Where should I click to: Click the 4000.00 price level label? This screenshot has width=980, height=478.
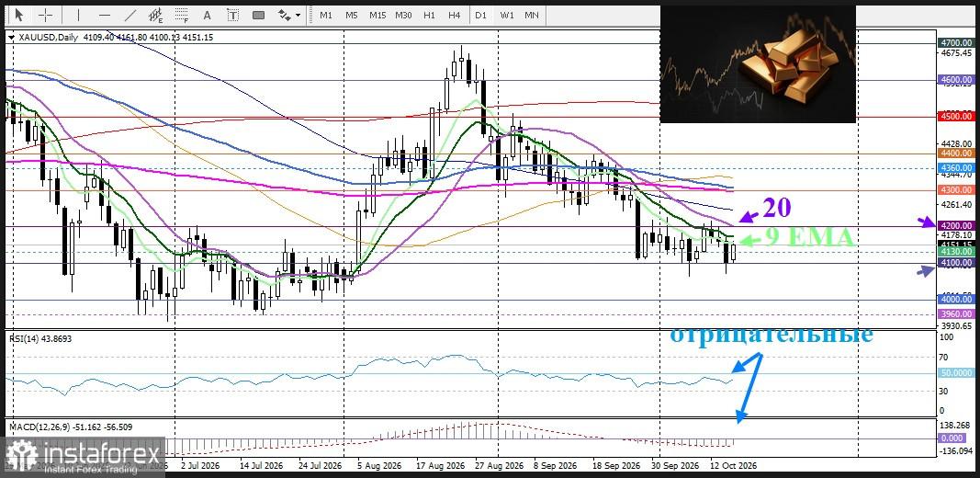[956, 300]
